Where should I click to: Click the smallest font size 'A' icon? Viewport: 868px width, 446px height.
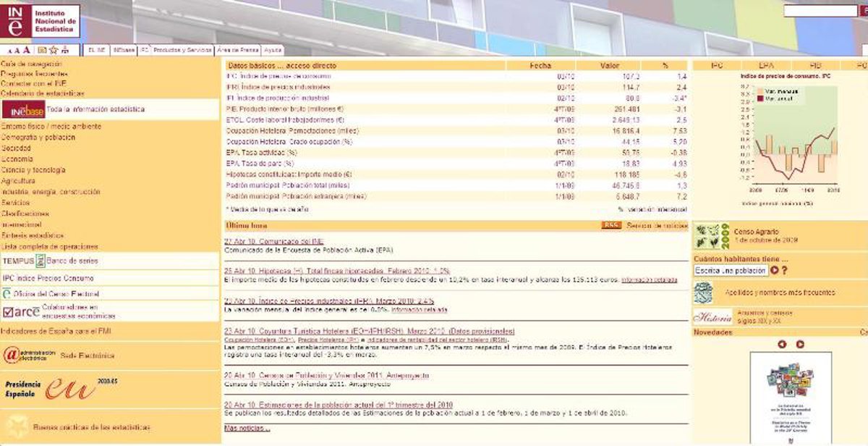tap(10, 51)
